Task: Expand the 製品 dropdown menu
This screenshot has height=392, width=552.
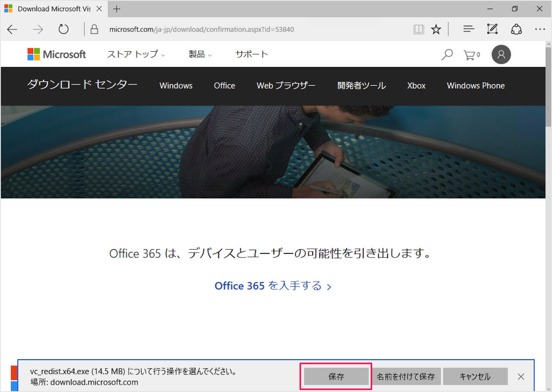Action: [x=200, y=54]
